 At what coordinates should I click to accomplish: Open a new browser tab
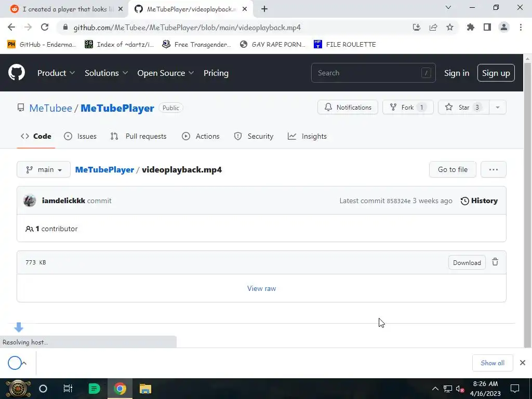pos(264,9)
